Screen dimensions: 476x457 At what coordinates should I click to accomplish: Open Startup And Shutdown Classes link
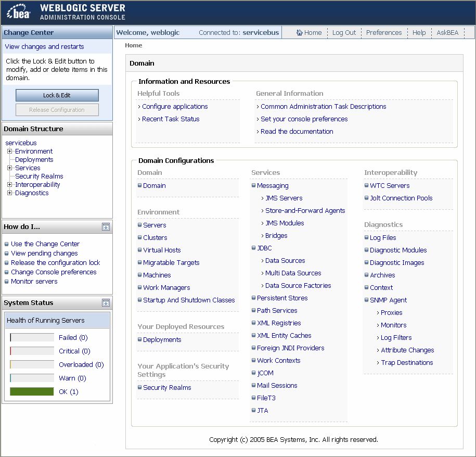click(189, 300)
